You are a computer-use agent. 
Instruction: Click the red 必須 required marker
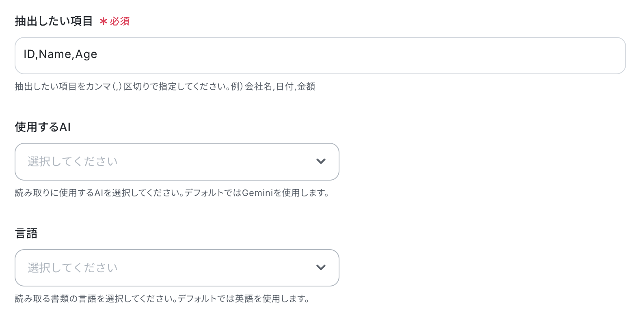(120, 21)
